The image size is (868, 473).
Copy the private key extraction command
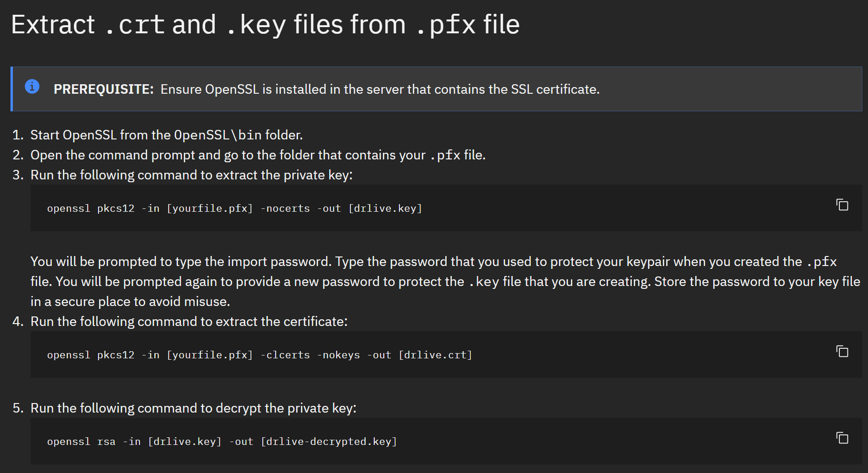(x=842, y=205)
